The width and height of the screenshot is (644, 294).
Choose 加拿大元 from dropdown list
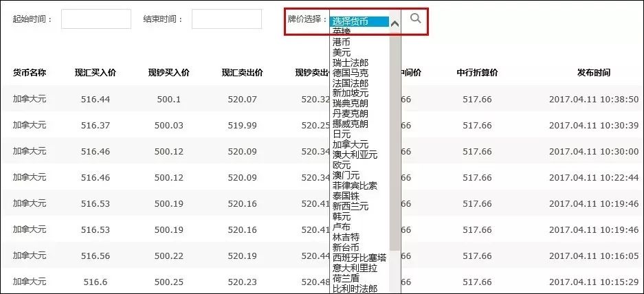click(x=351, y=144)
